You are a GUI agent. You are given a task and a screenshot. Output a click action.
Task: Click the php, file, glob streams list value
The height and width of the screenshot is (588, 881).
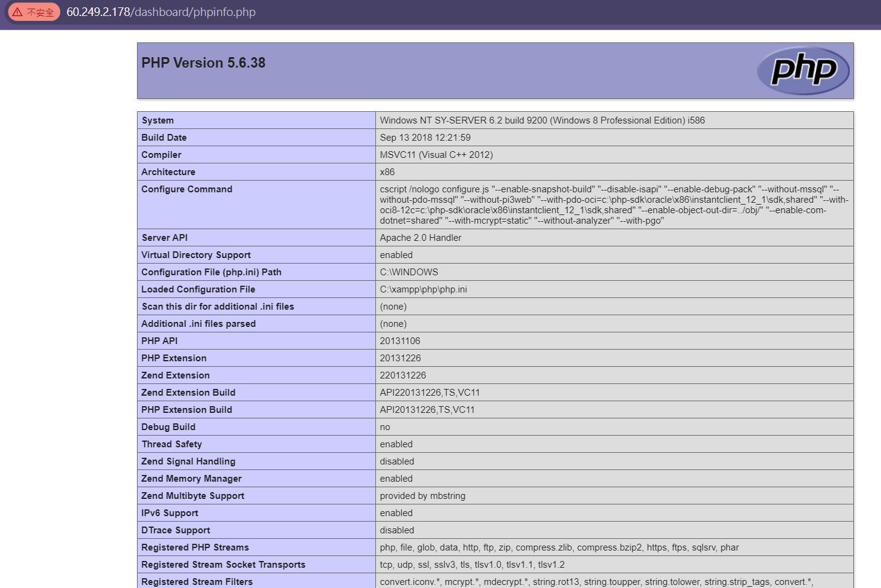point(560,547)
